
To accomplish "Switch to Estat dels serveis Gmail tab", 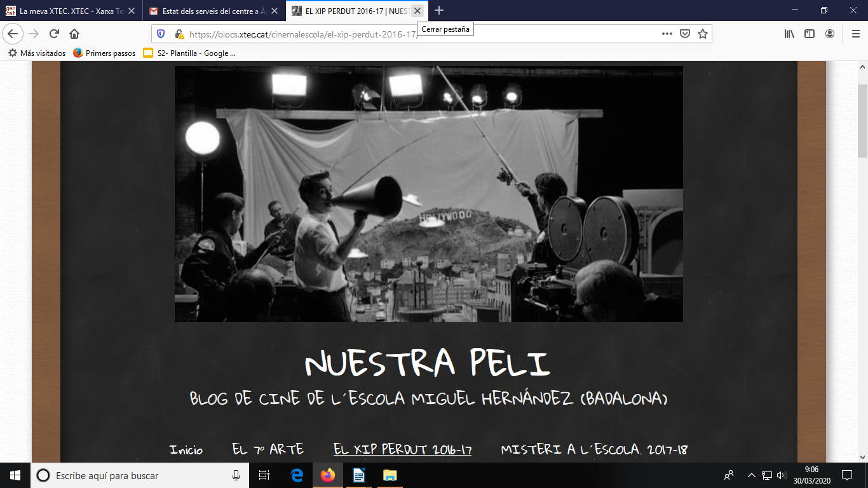I will pyautogui.click(x=210, y=11).
